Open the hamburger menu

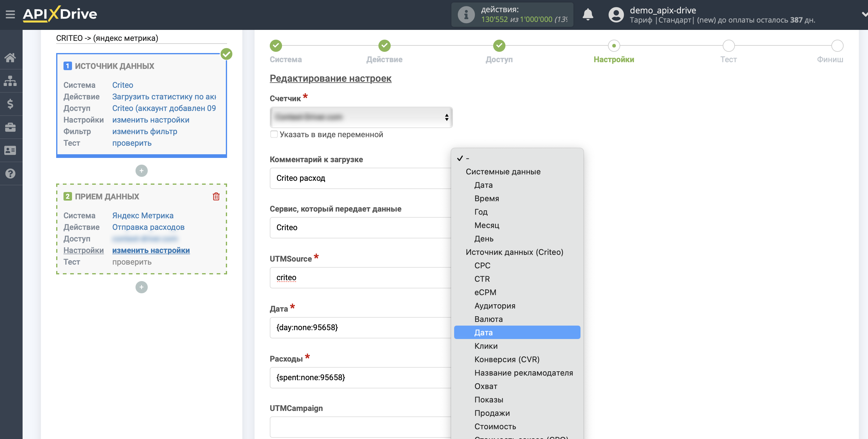click(x=10, y=14)
